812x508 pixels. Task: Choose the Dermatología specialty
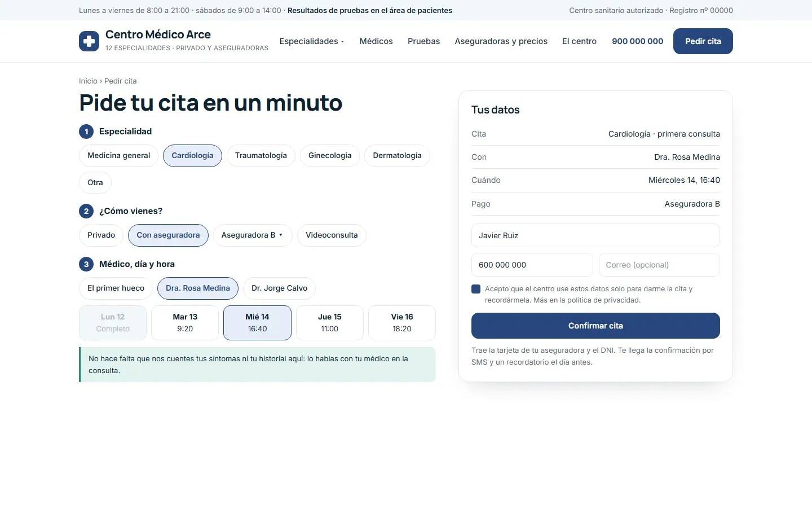(x=397, y=156)
